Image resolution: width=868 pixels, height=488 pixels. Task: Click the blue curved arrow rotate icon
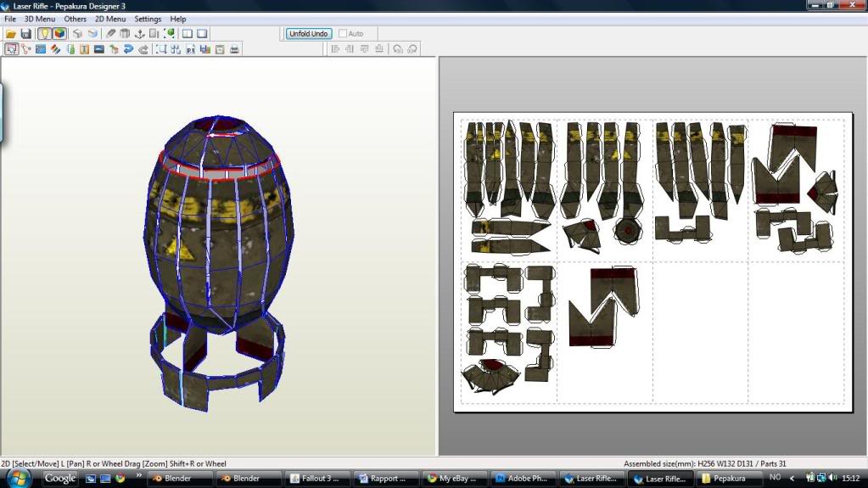(128, 49)
